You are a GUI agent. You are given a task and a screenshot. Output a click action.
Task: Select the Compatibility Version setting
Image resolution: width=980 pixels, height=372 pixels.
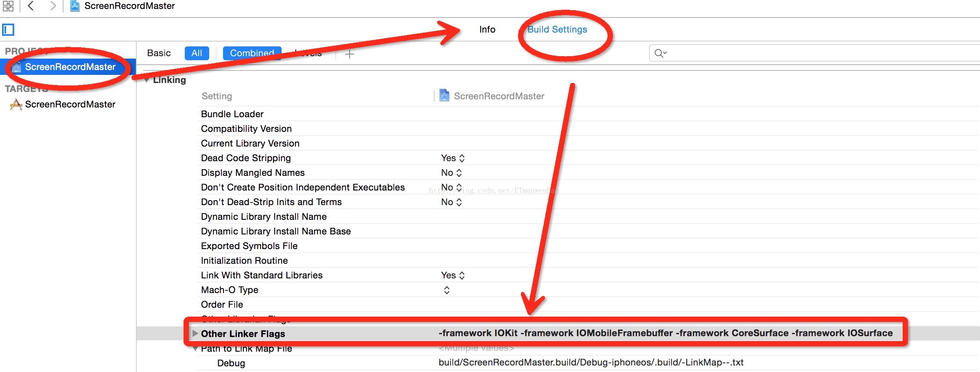click(x=246, y=129)
